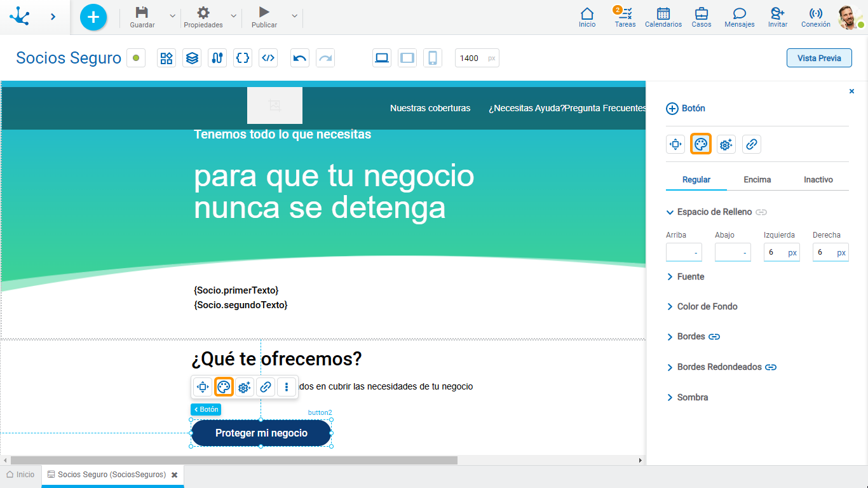Click the Deyel logo icon
Viewport: 868px width, 488px height.
click(x=20, y=17)
